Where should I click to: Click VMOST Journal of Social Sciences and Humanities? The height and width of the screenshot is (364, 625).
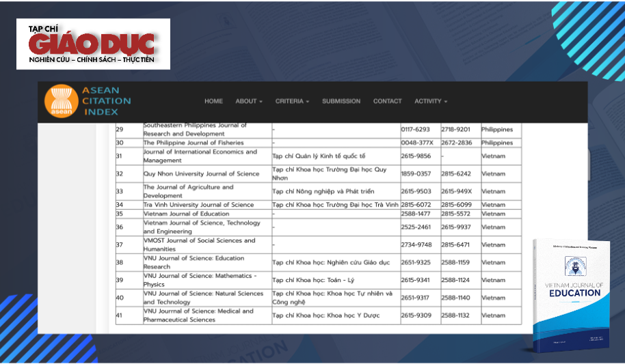tap(199, 244)
